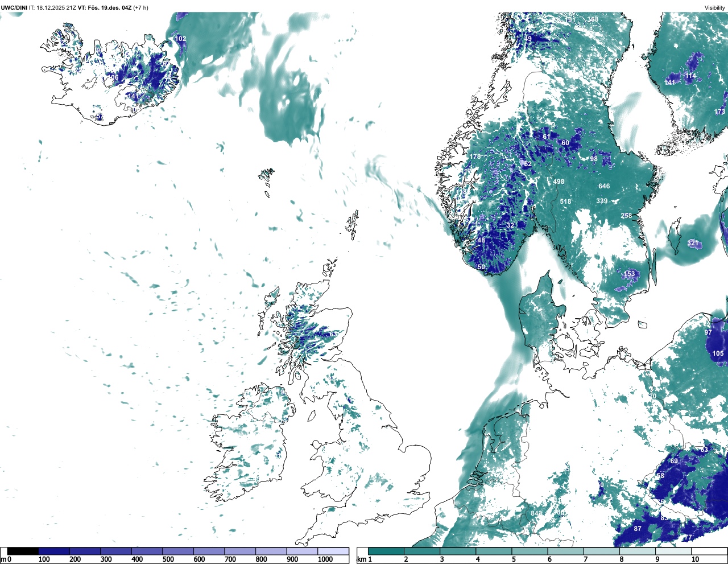Click the '102' value off northeast Iceland
Image resolution: width=728 pixels, height=564 pixels.
click(180, 39)
